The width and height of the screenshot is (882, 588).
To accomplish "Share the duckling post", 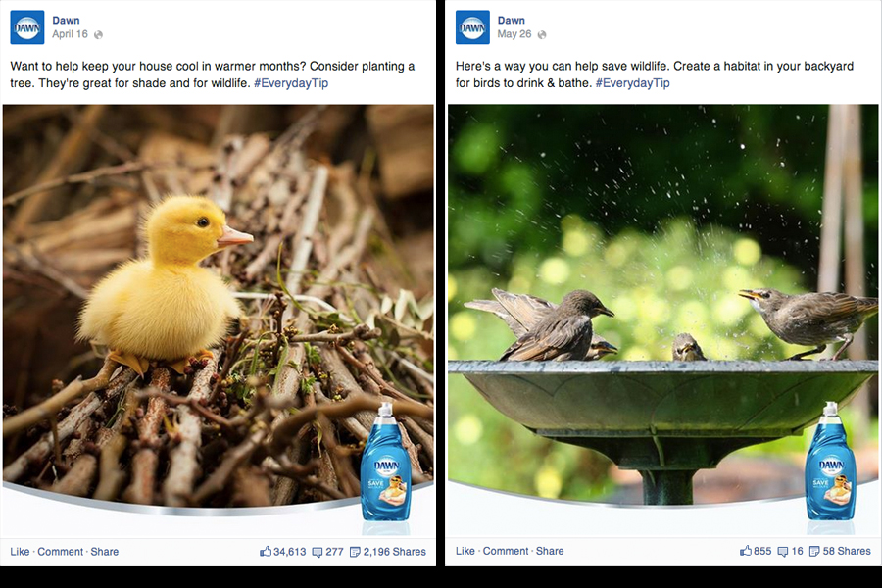I will (x=105, y=552).
